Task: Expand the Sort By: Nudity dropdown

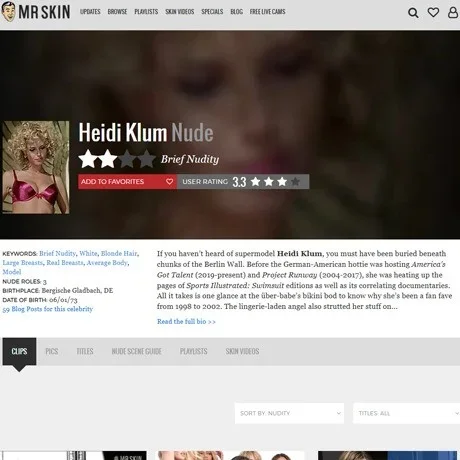Action: (289, 413)
